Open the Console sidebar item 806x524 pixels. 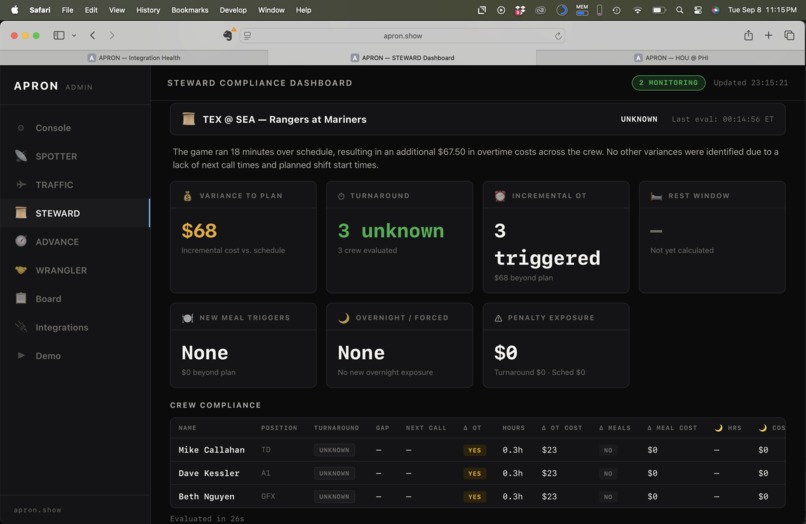click(x=75, y=128)
